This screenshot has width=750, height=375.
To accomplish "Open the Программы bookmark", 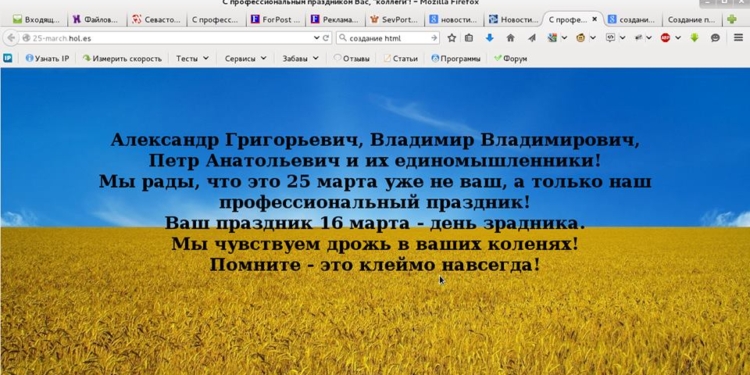I will [x=456, y=58].
